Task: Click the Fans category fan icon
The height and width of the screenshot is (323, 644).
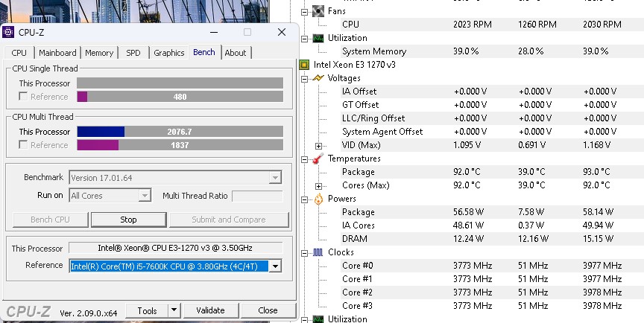Action: [318, 11]
